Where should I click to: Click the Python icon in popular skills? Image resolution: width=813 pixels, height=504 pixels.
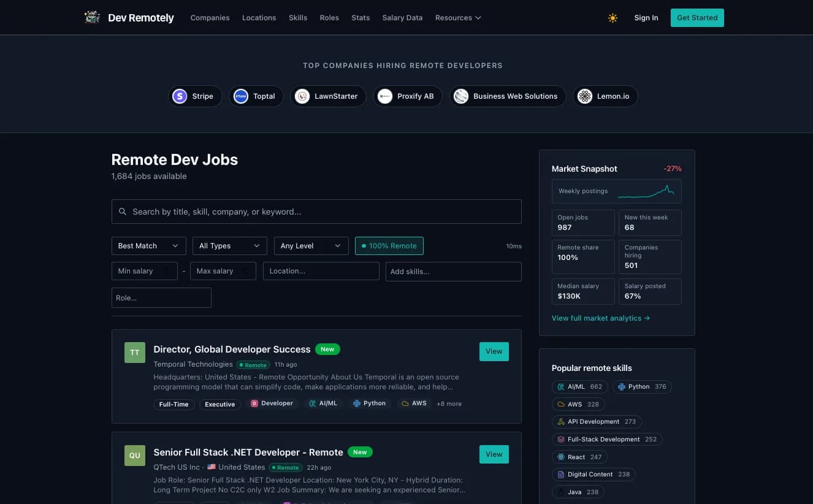point(622,387)
